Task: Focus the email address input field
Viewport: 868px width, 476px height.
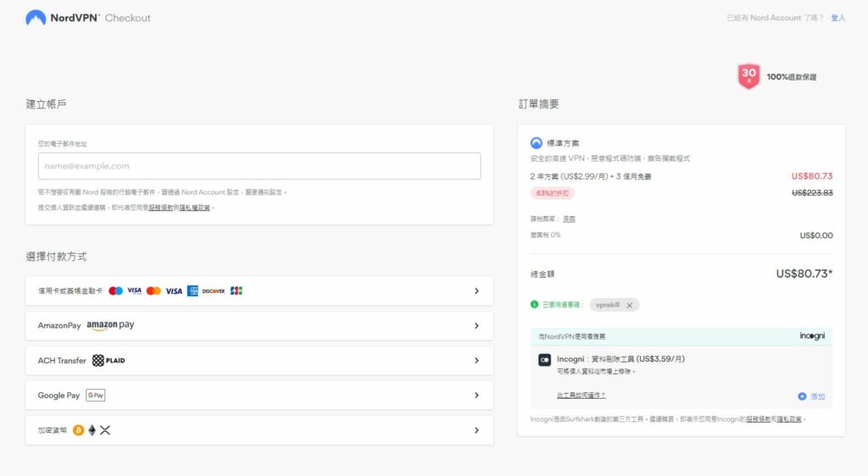Action: tap(259, 166)
